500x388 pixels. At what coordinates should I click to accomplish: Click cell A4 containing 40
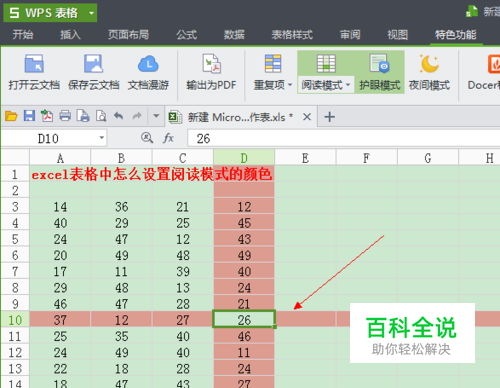click(60, 223)
